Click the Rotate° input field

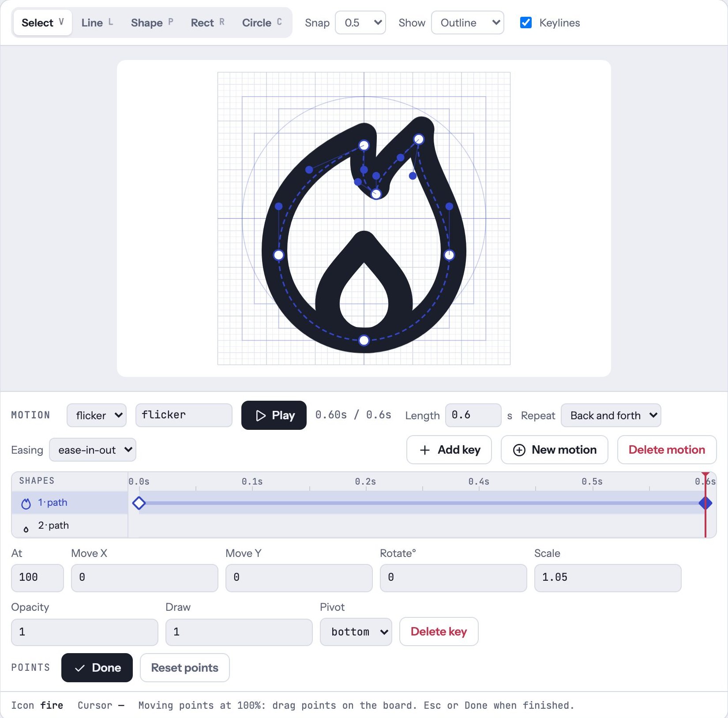click(x=454, y=578)
